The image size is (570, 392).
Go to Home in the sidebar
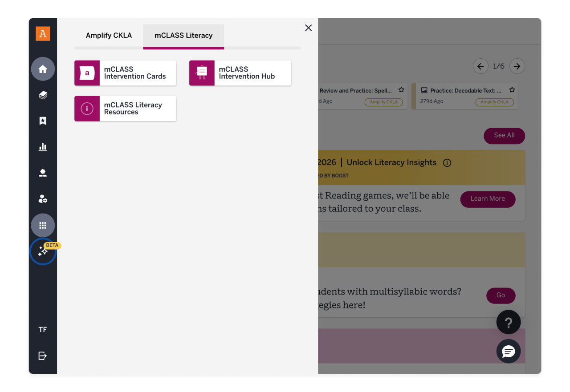(43, 69)
